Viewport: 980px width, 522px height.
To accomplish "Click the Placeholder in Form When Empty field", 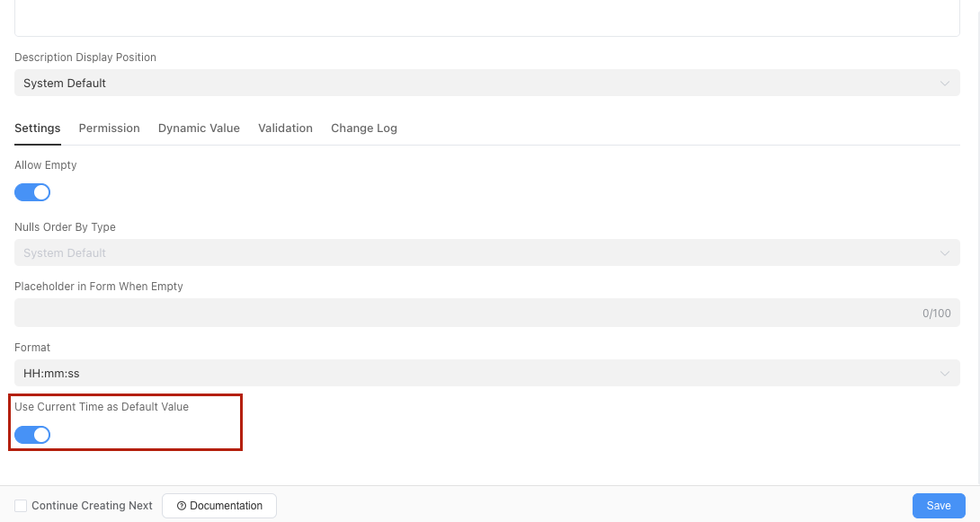I will coord(450,313).
